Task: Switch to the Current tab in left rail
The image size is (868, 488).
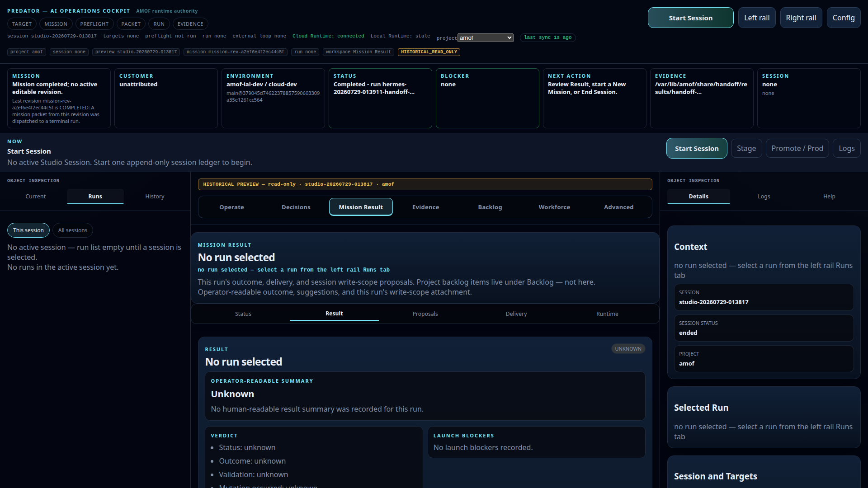Action: 36,197
